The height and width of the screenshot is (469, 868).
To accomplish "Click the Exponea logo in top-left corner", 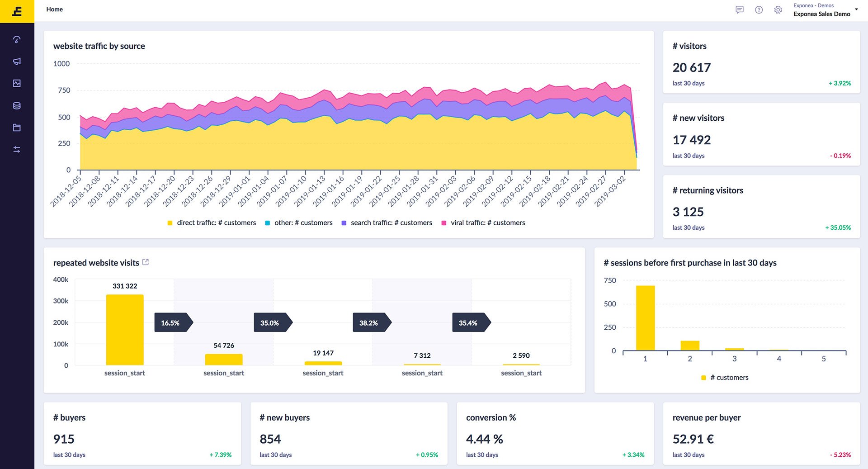I will tap(17, 11).
